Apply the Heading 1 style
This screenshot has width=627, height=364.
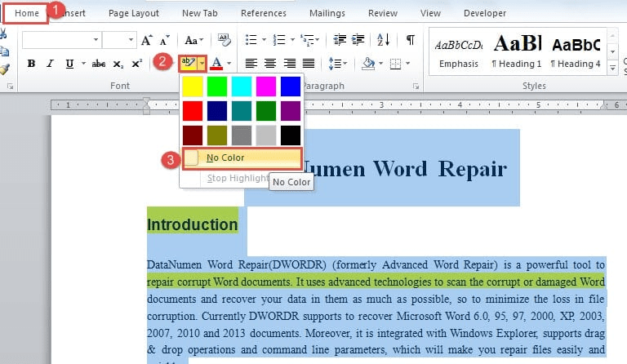point(516,52)
